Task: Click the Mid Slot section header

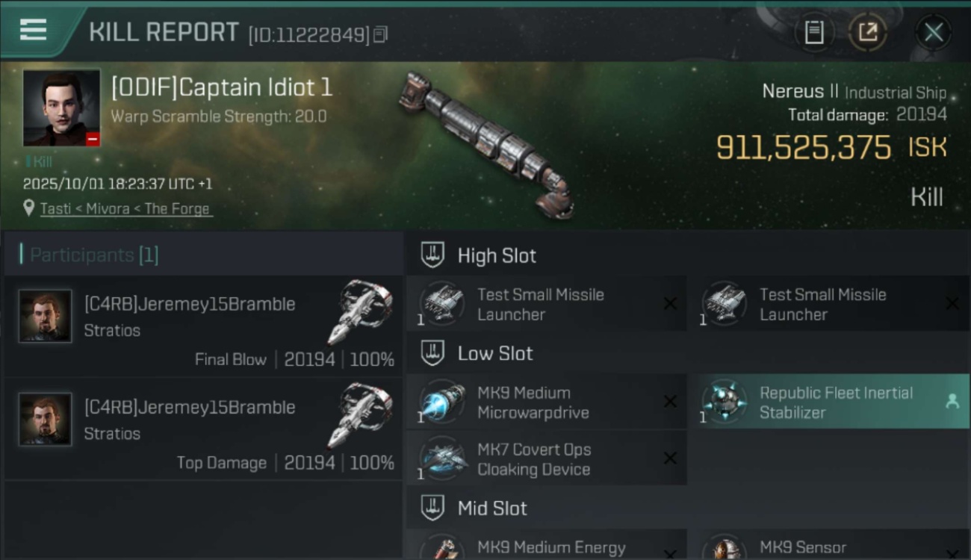Action: pos(492,508)
